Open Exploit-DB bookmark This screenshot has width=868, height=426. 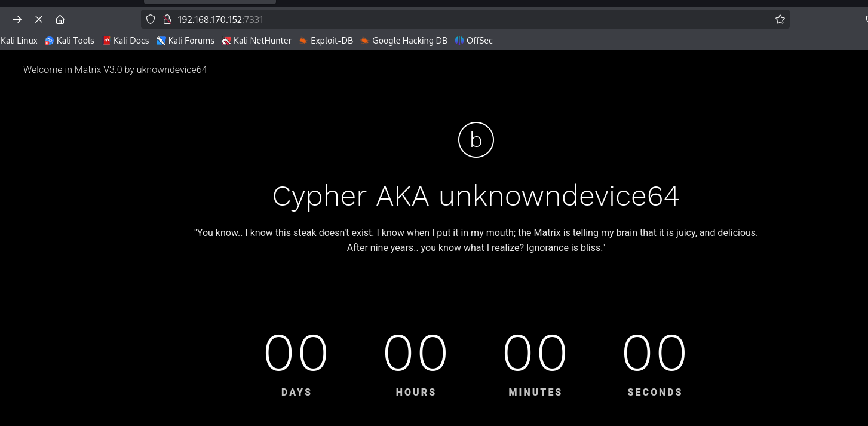[326, 41]
